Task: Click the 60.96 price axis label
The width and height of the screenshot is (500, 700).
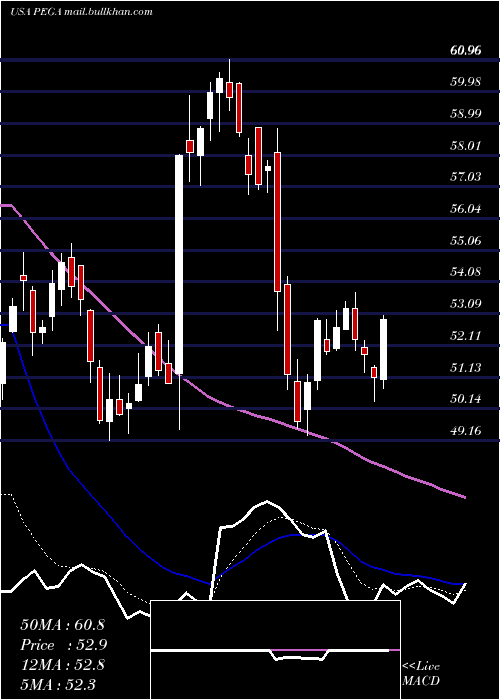Action: coord(466,50)
